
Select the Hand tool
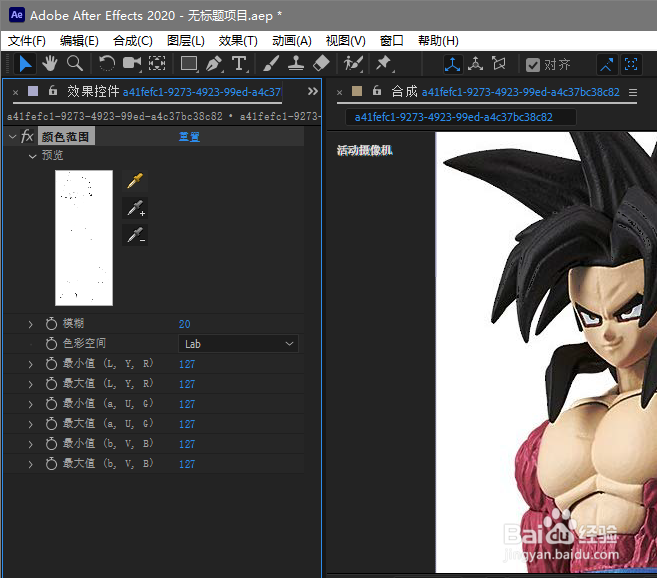click(x=50, y=64)
